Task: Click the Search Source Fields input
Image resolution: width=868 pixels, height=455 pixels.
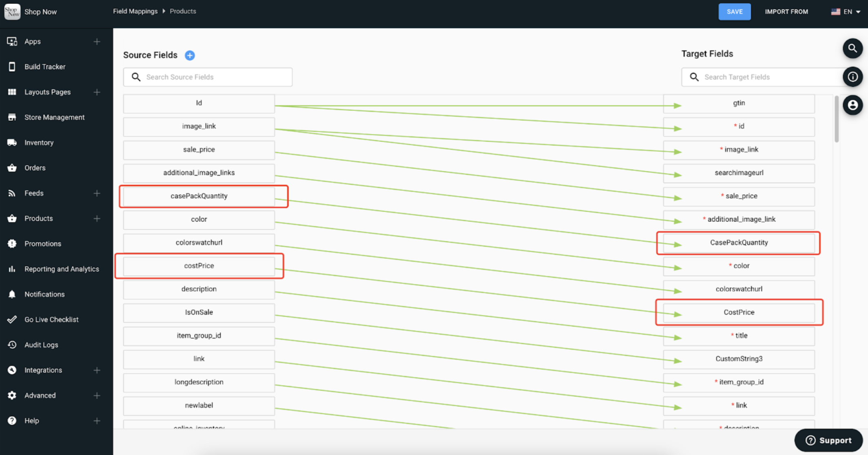Action: [208, 77]
